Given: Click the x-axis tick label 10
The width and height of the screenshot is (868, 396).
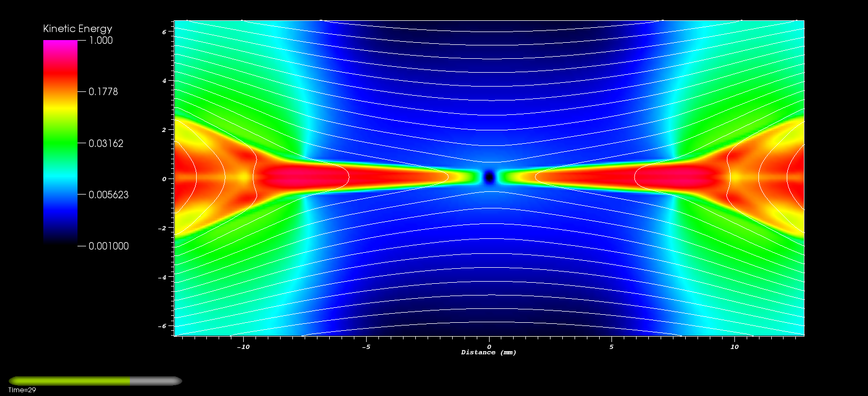Looking at the screenshot, I should 734,347.
